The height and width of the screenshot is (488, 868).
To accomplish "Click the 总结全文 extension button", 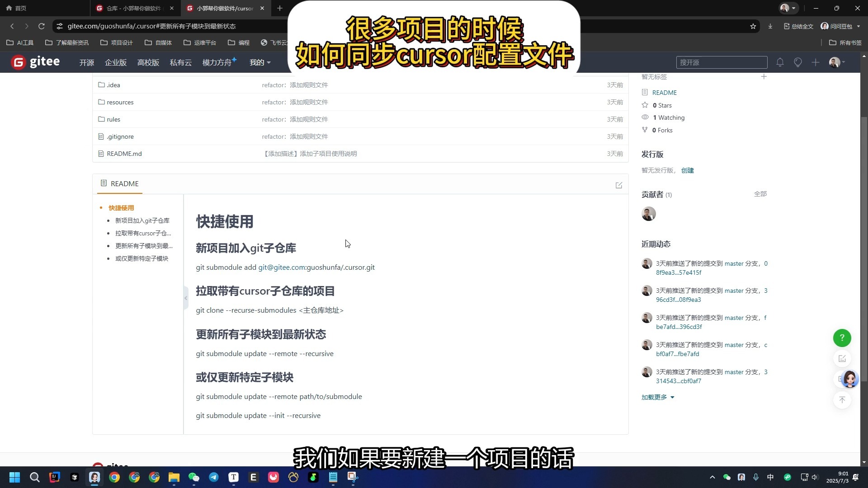I will coord(798,26).
